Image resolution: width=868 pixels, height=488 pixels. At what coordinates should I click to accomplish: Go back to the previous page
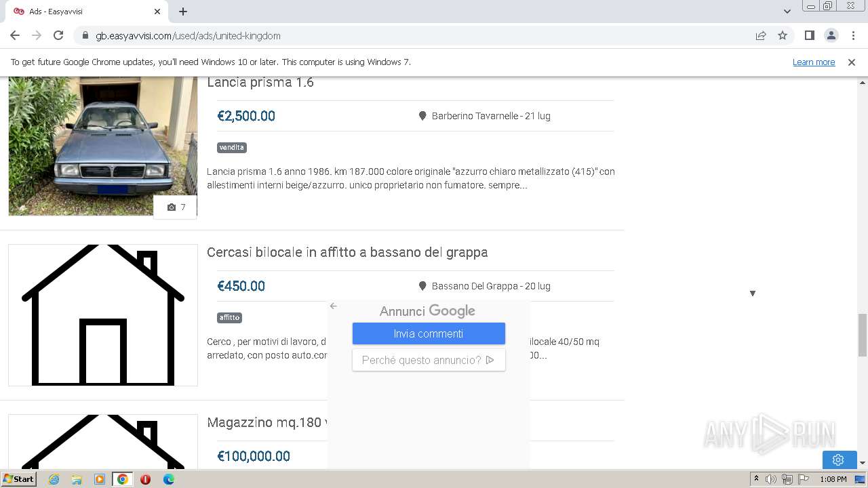15,35
